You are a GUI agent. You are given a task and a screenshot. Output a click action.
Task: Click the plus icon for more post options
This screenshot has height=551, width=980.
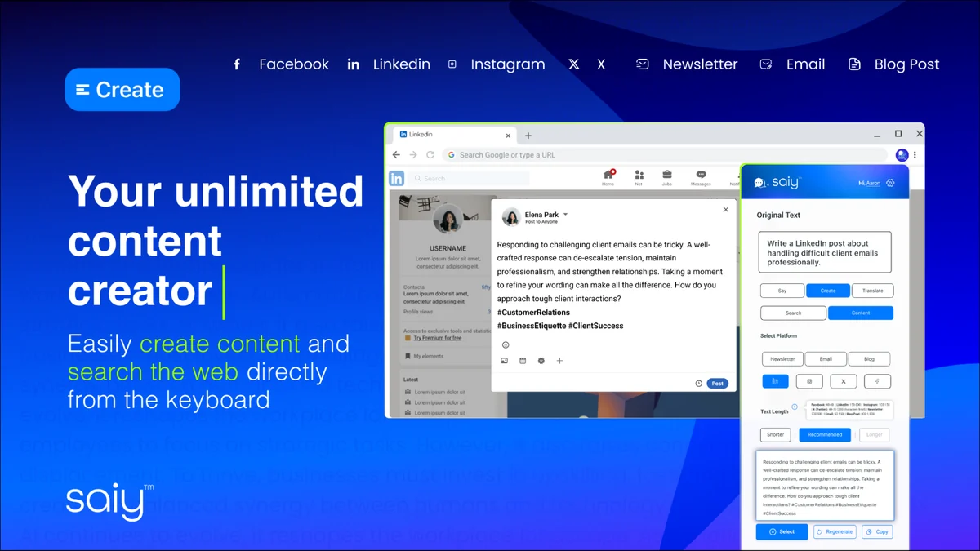[x=559, y=361]
